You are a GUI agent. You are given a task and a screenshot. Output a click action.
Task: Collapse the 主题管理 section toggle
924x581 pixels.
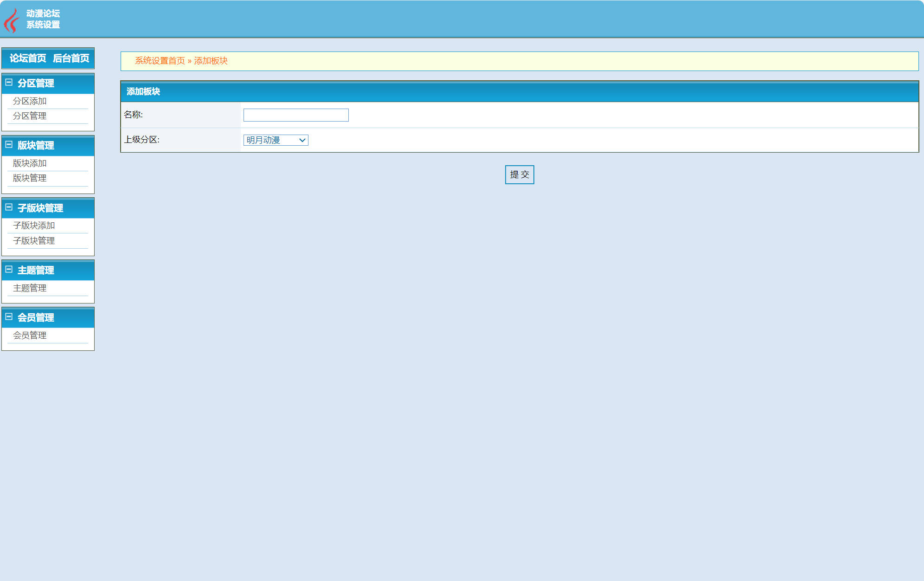9,270
